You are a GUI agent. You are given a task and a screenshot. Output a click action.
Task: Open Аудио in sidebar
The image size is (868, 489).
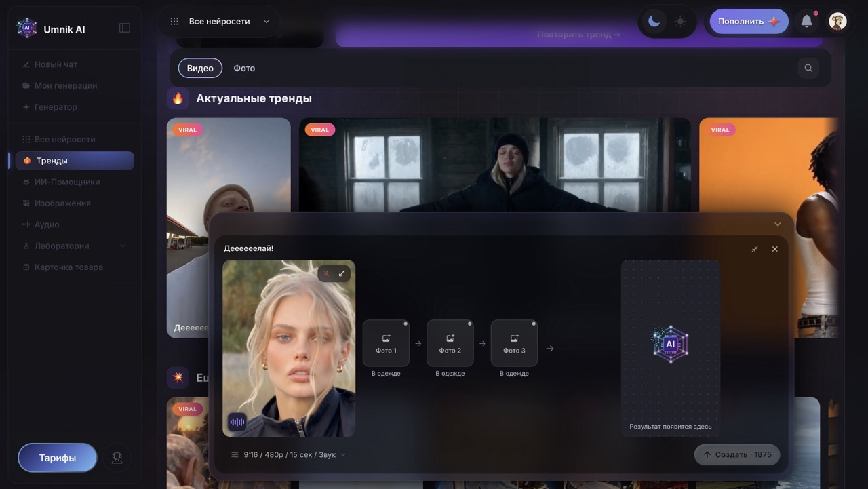coord(75,224)
